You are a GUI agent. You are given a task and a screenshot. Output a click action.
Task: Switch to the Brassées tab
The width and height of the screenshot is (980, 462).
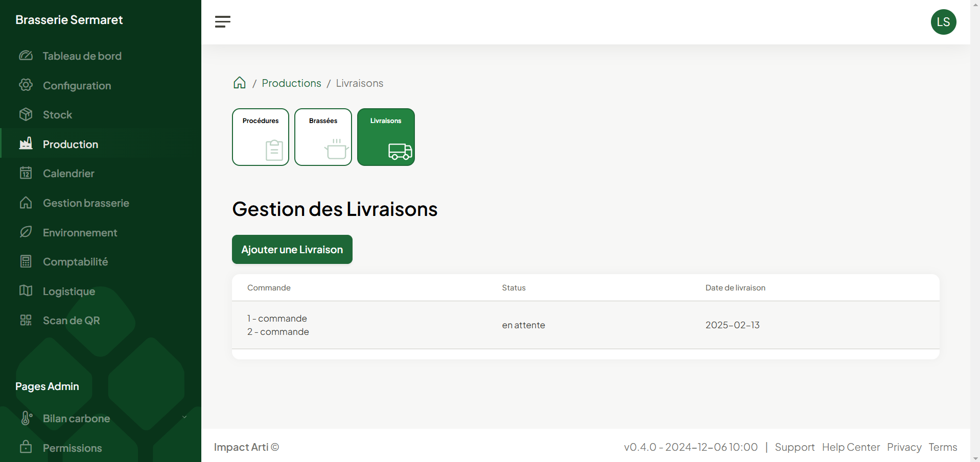pos(323,137)
